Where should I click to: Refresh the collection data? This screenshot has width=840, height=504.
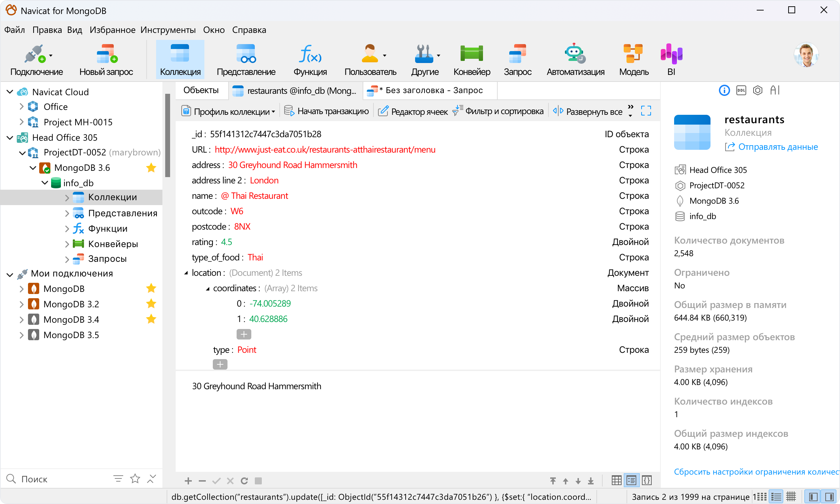click(244, 481)
